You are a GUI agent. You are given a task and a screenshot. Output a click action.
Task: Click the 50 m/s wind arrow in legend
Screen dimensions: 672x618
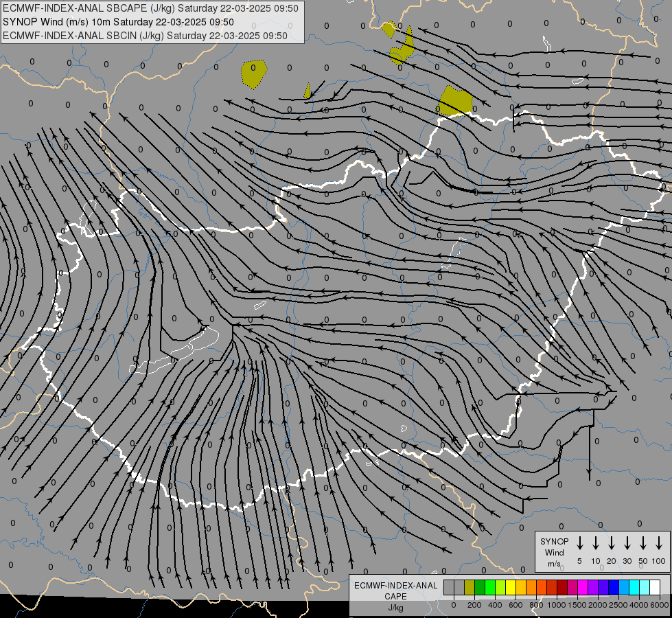643,543
